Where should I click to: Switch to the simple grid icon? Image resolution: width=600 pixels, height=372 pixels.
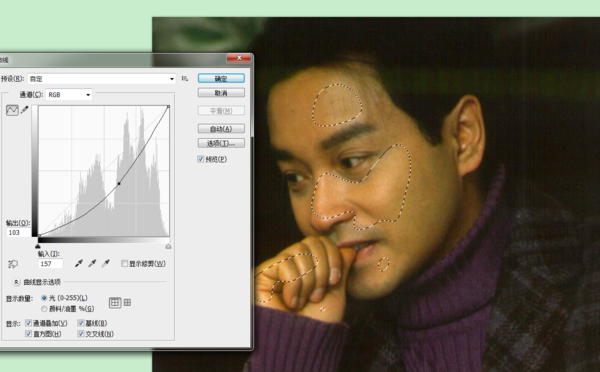click(x=115, y=303)
